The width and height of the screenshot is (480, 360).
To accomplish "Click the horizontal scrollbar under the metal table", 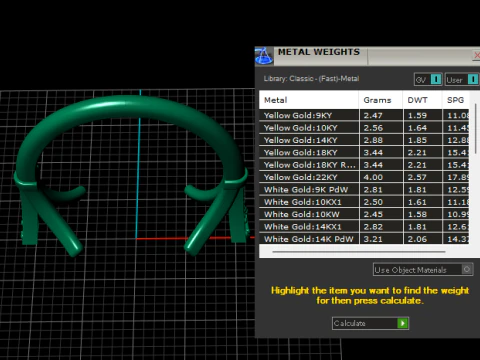I will click(359, 252).
